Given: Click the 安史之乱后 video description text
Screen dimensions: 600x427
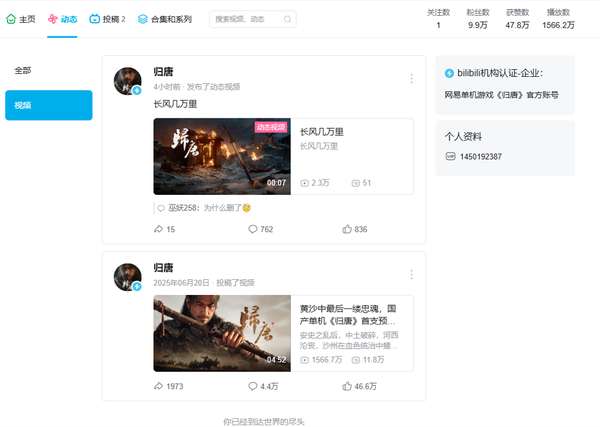Looking at the screenshot, I should pyautogui.click(x=349, y=340).
